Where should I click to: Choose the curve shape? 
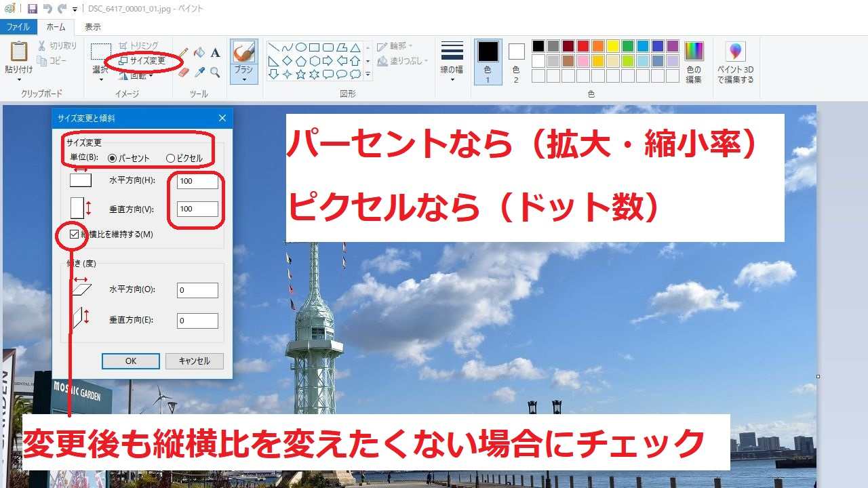point(287,47)
